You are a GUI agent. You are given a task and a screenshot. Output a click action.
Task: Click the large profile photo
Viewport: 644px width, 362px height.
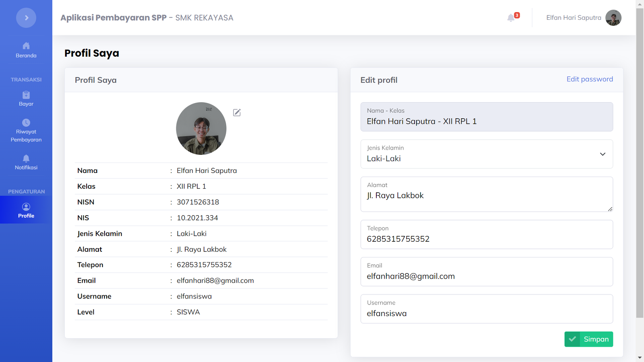pos(201,129)
